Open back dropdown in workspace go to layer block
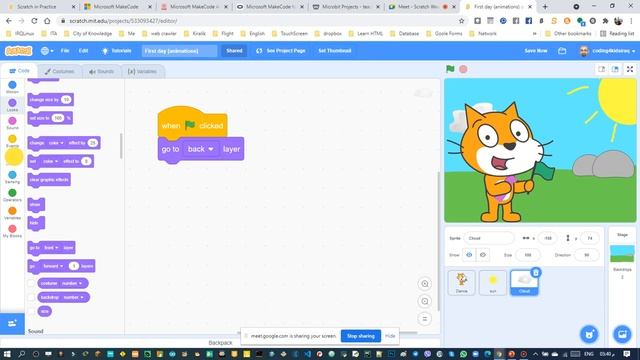 (x=200, y=149)
